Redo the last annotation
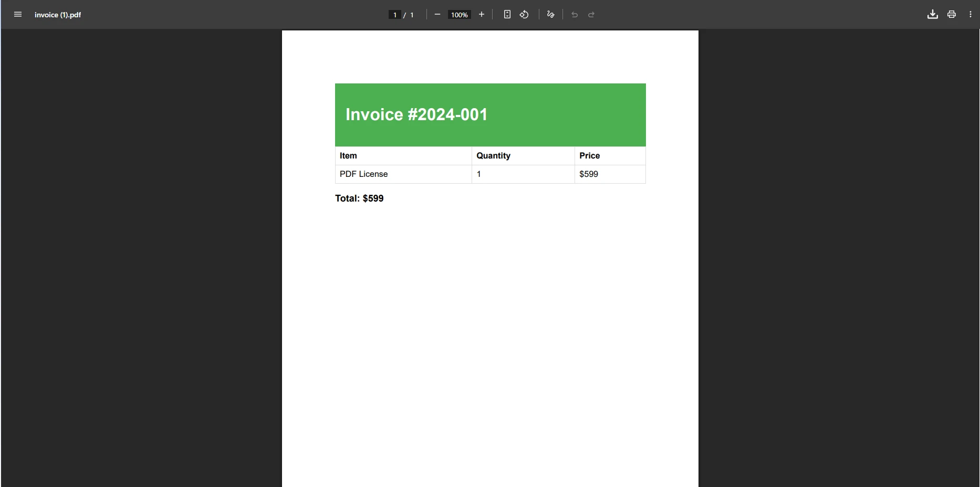The width and height of the screenshot is (980, 487). [591, 14]
